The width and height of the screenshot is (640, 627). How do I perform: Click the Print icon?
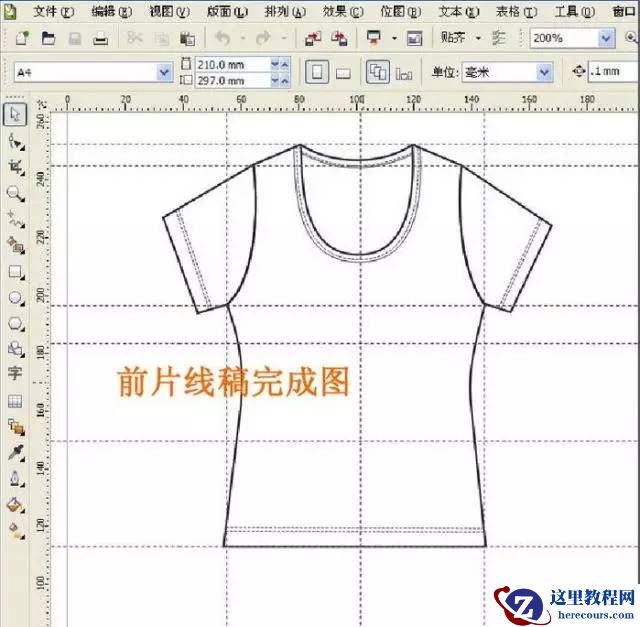pyautogui.click(x=100, y=39)
